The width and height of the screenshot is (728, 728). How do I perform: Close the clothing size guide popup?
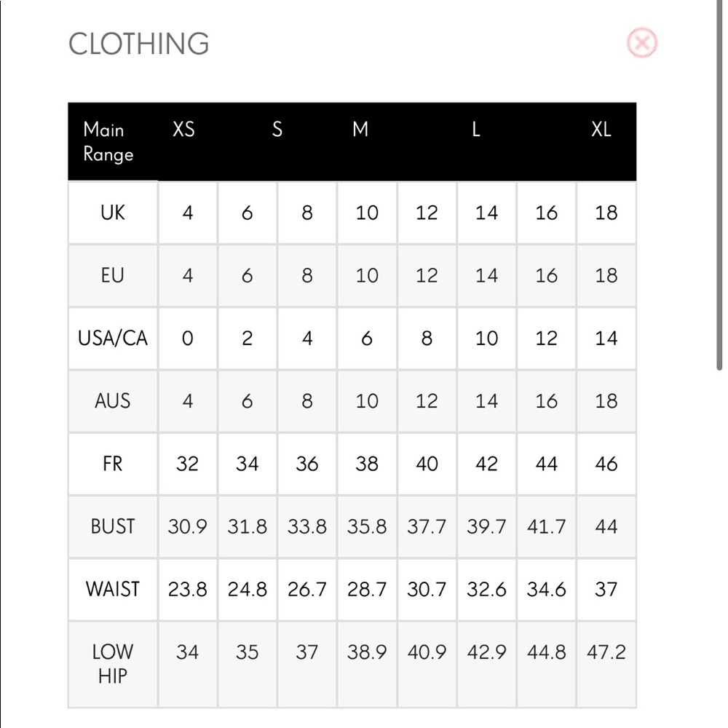[641, 43]
